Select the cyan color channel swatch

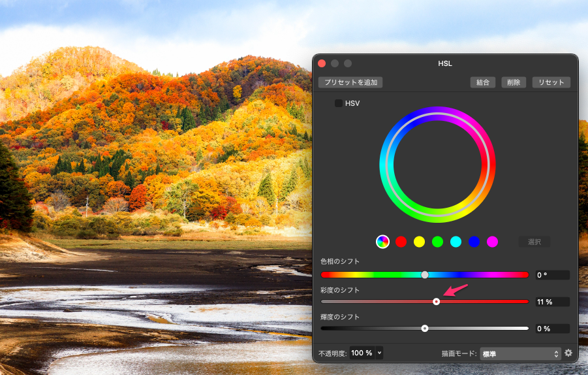point(456,242)
